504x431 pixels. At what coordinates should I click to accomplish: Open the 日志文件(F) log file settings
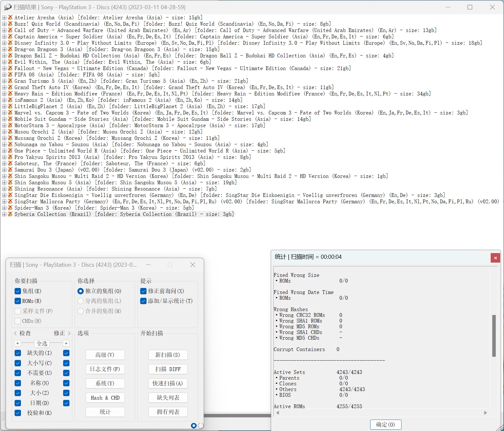(x=105, y=369)
